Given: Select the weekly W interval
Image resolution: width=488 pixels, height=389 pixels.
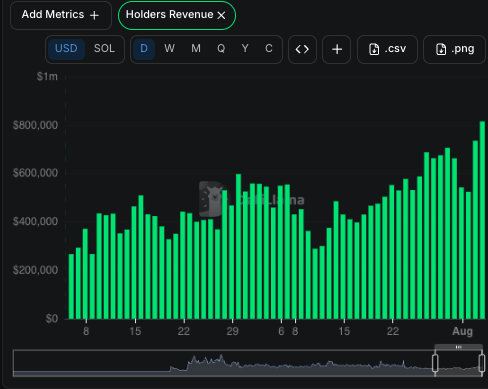Looking at the screenshot, I should [x=169, y=49].
